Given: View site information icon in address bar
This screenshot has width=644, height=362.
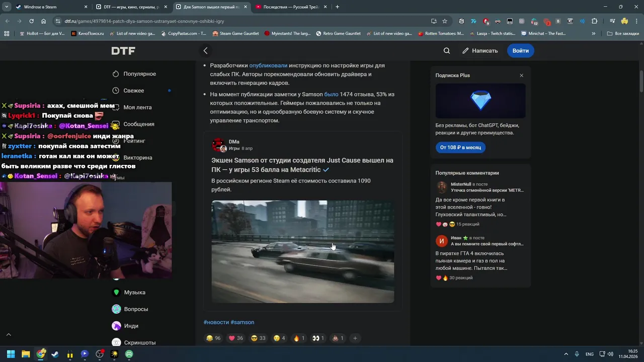Looking at the screenshot, I should pyautogui.click(x=58, y=21).
